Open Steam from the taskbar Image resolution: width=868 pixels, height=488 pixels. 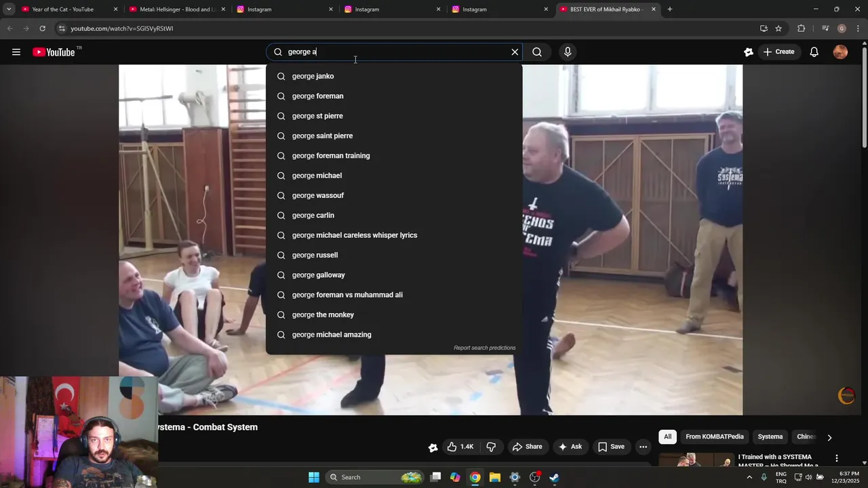pyautogui.click(x=554, y=477)
